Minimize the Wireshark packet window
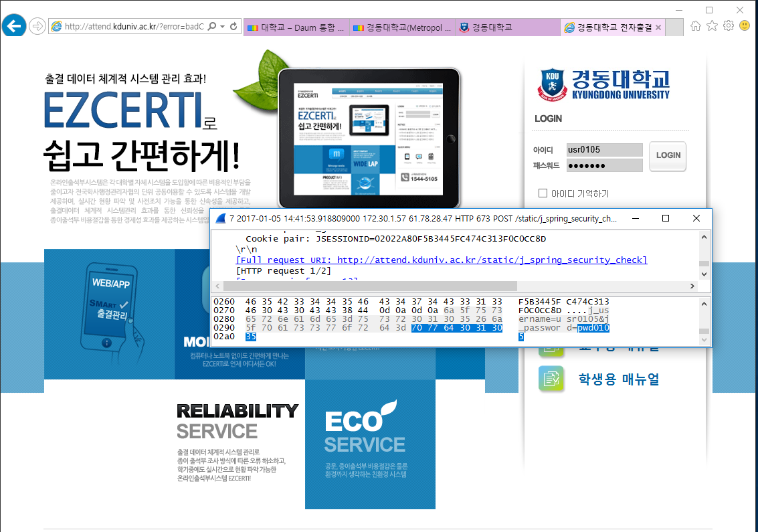This screenshot has height=532, width=758. tap(636, 219)
